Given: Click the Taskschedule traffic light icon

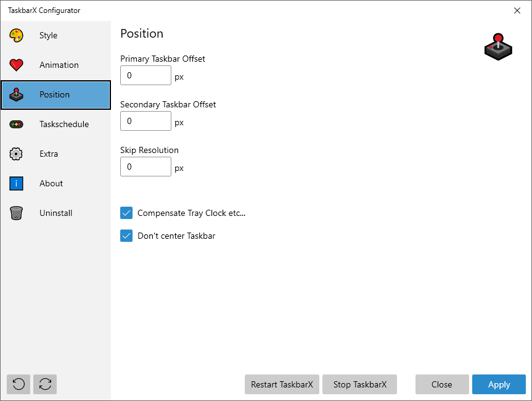Looking at the screenshot, I should [x=17, y=124].
